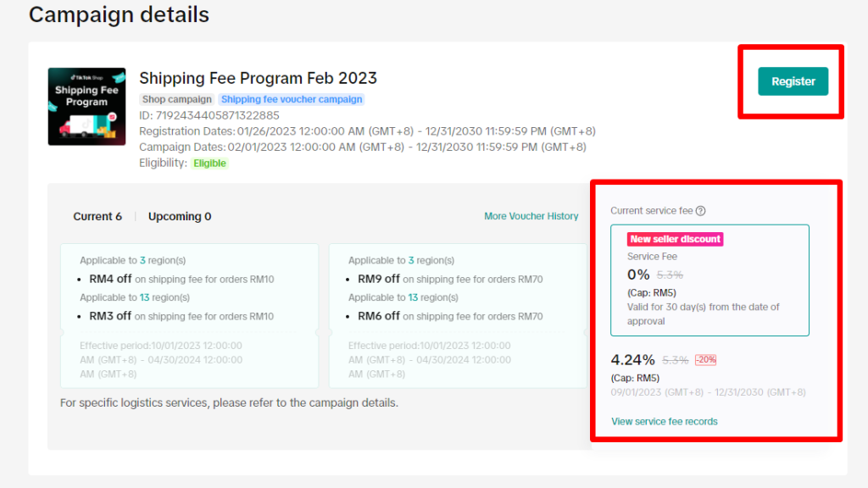Click the -20% discount tag
This screenshot has height=488, width=868.
point(706,359)
